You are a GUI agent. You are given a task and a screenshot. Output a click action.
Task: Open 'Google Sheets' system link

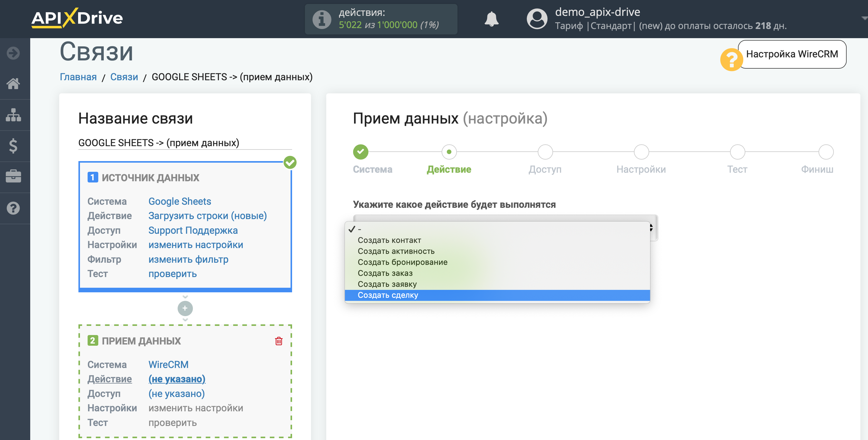point(179,201)
